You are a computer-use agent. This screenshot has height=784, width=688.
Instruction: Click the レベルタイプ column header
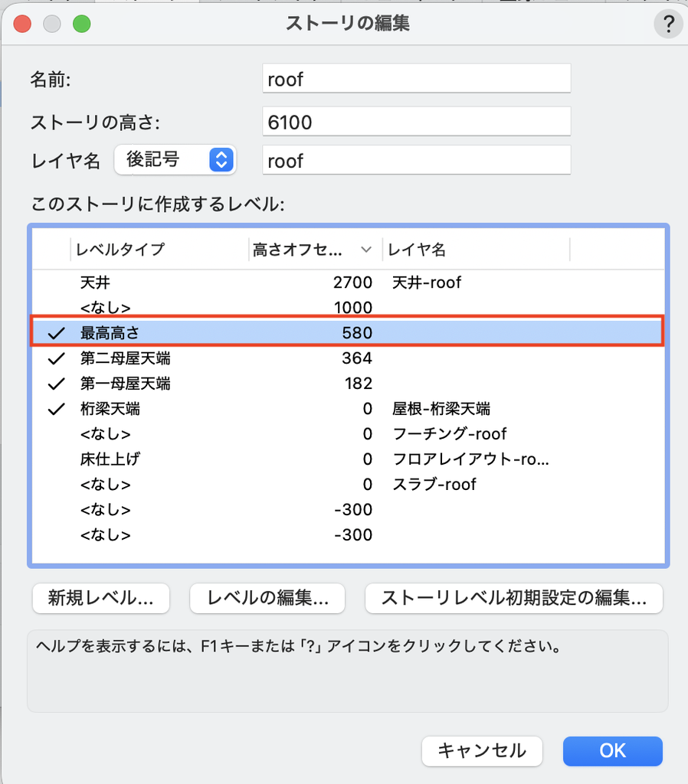[159, 250]
